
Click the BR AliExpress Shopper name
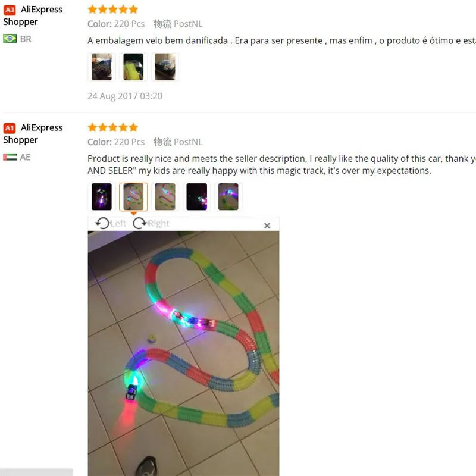(33, 15)
